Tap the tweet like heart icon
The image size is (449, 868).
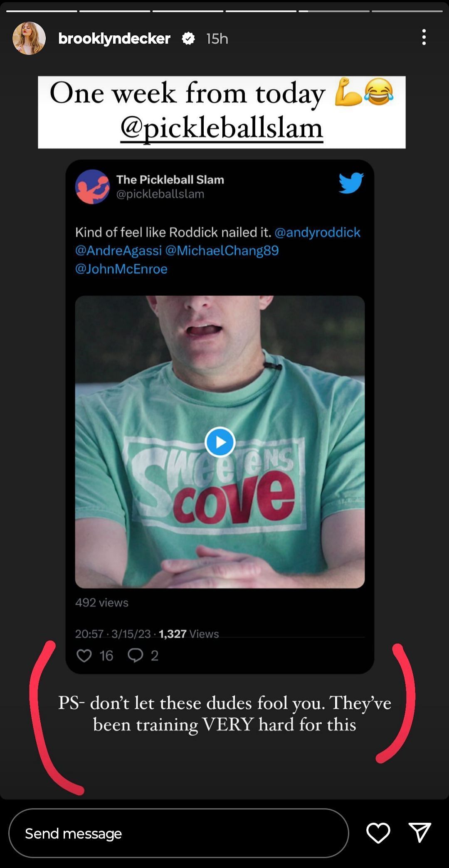coord(84,655)
